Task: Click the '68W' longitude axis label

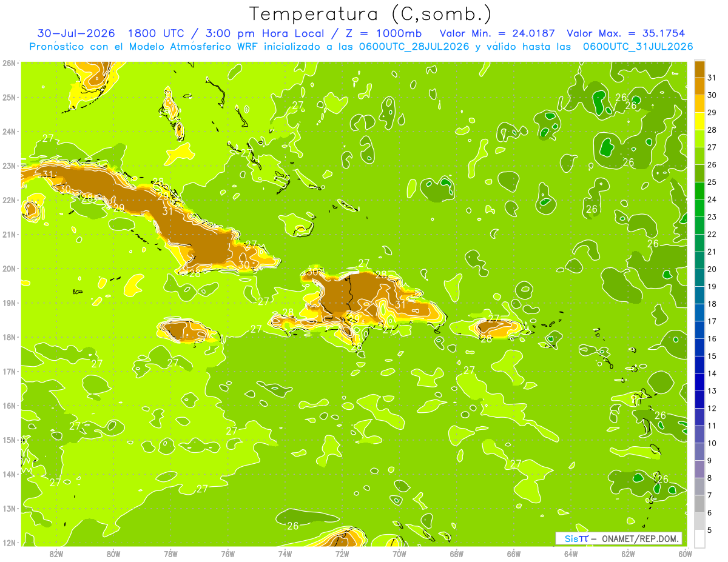Action: [x=457, y=554]
